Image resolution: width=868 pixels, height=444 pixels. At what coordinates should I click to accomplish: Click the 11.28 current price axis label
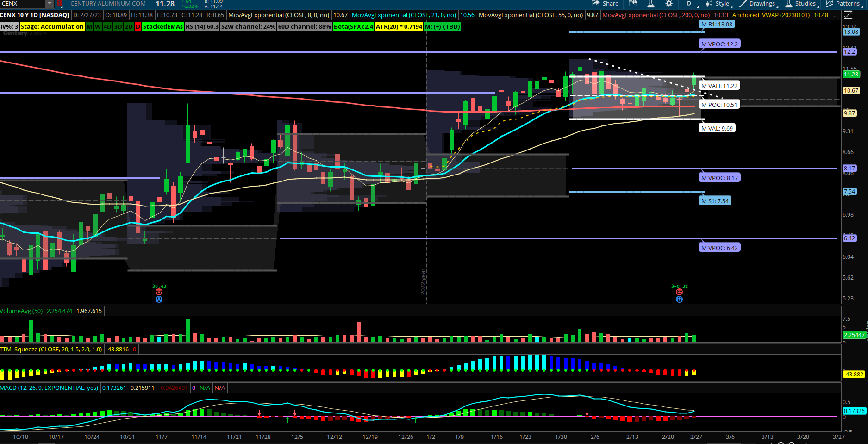pyautogui.click(x=851, y=75)
